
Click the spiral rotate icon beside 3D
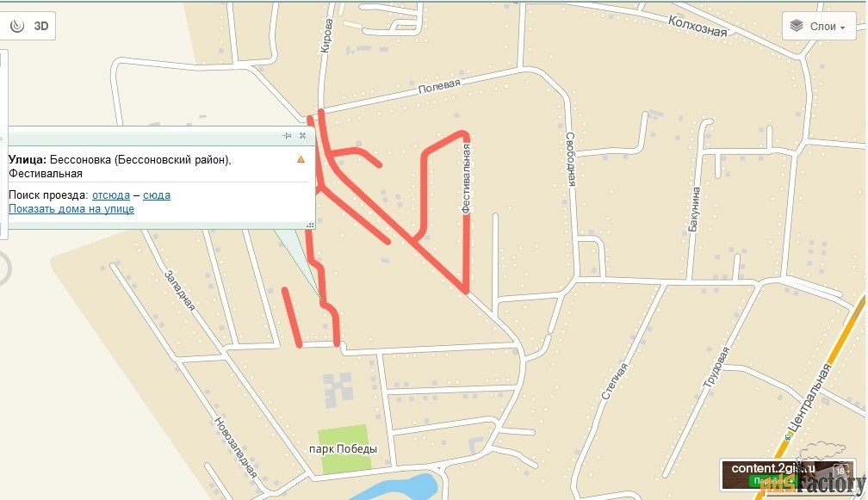pos(17,26)
